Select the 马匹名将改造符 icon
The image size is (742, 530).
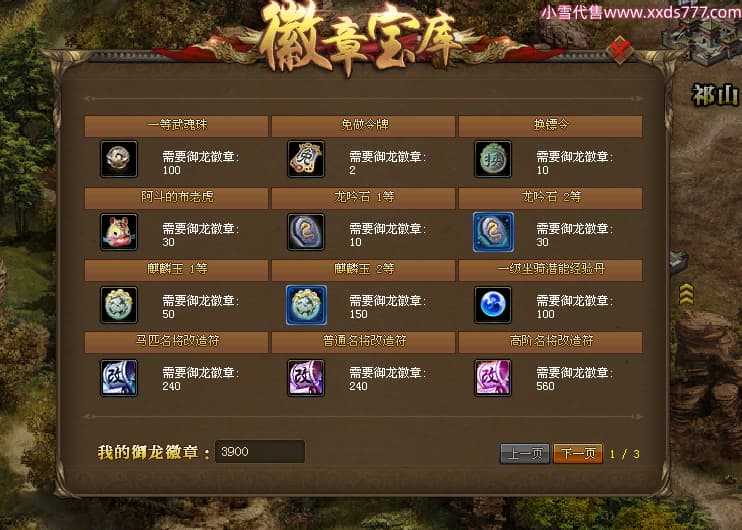(x=119, y=378)
